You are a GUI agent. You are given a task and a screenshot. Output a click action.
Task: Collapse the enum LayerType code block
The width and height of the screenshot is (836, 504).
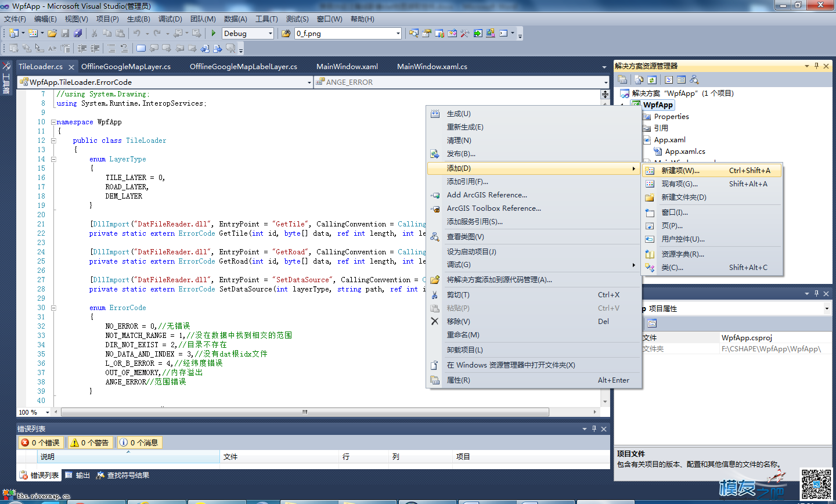[x=53, y=159]
